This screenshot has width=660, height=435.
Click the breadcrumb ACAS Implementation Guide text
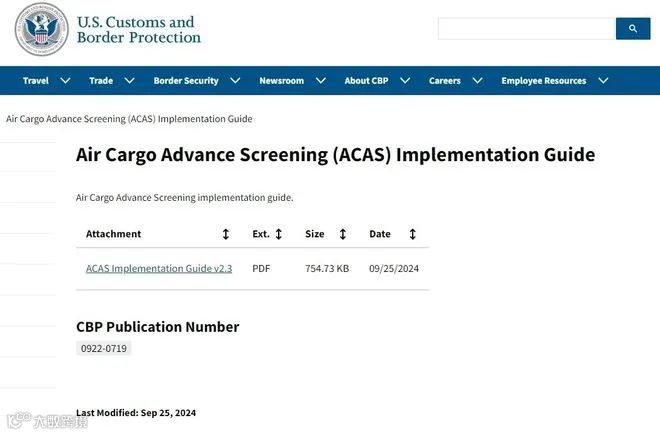129,119
